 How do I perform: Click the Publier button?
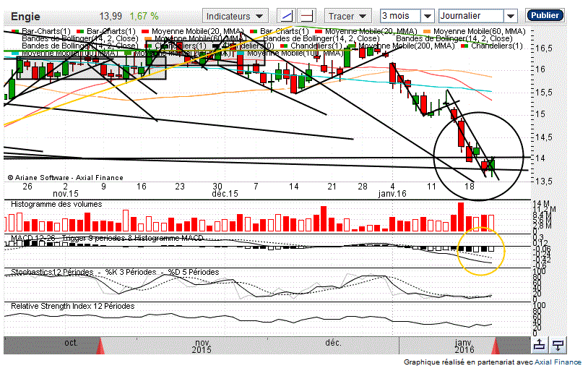pos(545,15)
